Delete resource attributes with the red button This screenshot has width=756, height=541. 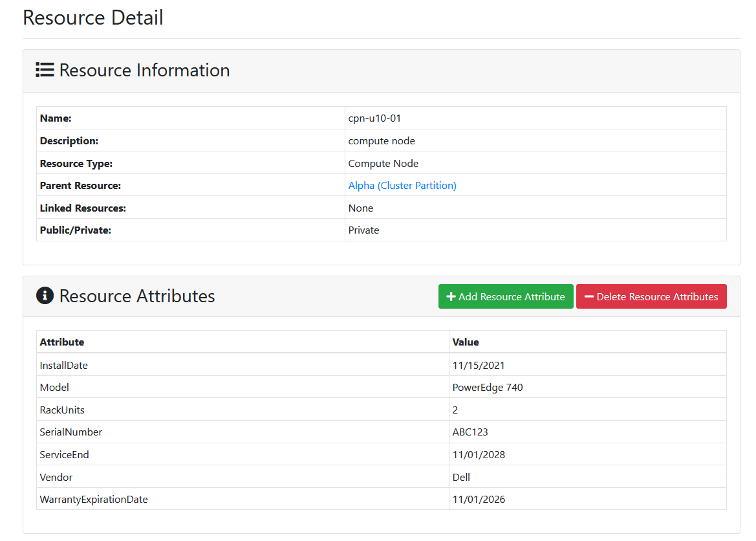pos(651,296)
